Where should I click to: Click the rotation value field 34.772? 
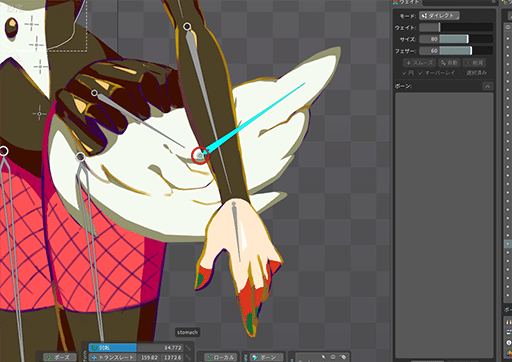159,348
